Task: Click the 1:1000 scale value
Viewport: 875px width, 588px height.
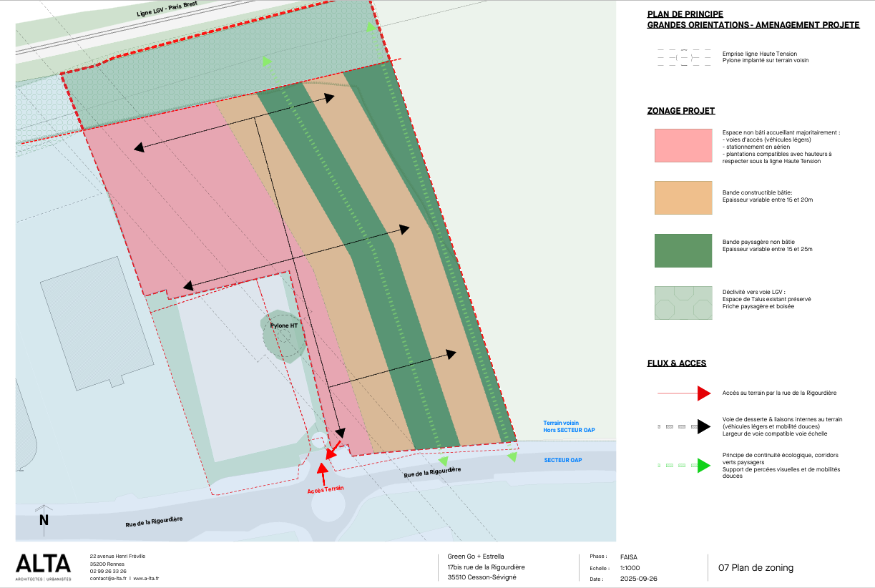Action: pos(630,568)
